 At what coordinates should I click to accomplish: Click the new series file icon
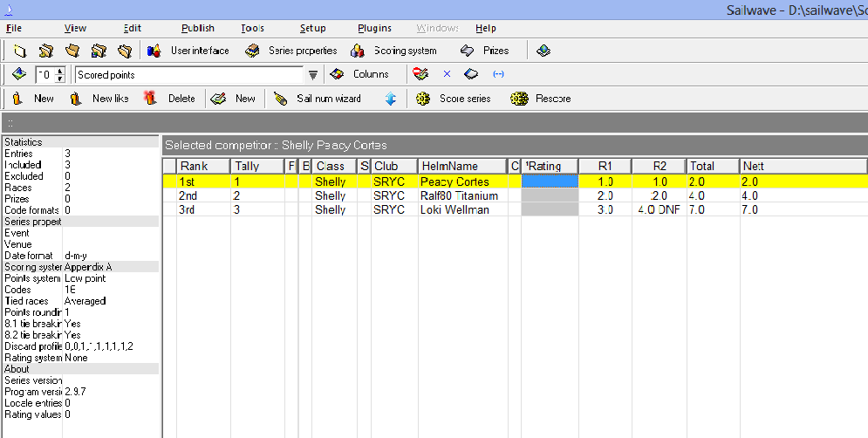click(19, 51)
